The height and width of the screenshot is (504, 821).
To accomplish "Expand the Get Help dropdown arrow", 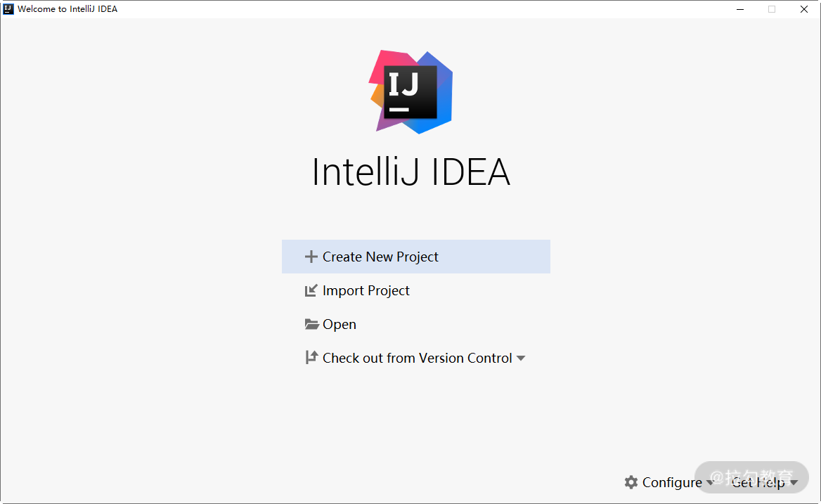I will (794, 482).
